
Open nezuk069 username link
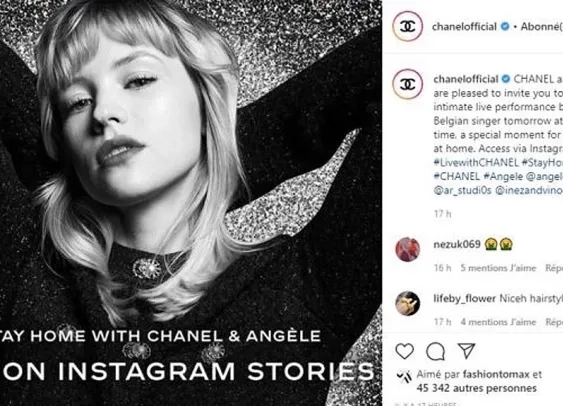(x=457, y=244)
